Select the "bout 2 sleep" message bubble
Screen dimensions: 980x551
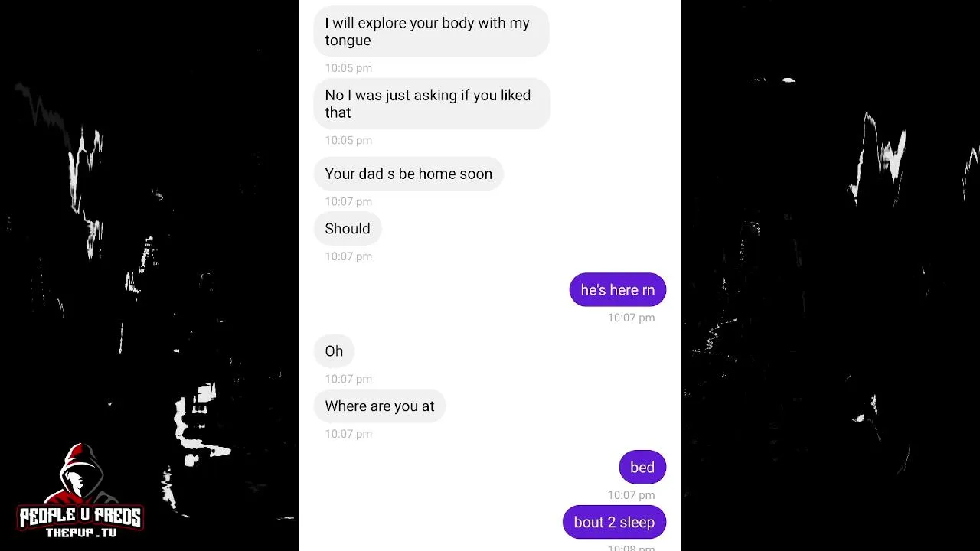tap(614, 523)
